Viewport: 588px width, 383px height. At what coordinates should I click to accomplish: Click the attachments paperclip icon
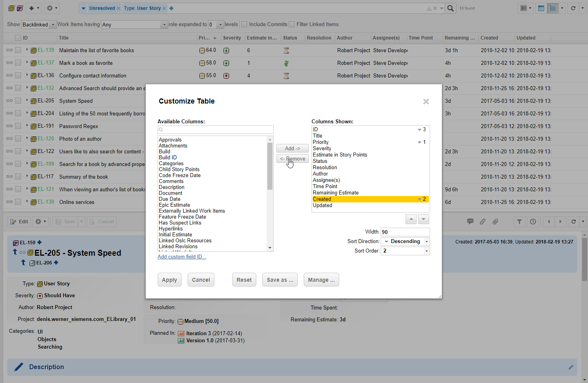click(x=495, y=222)
